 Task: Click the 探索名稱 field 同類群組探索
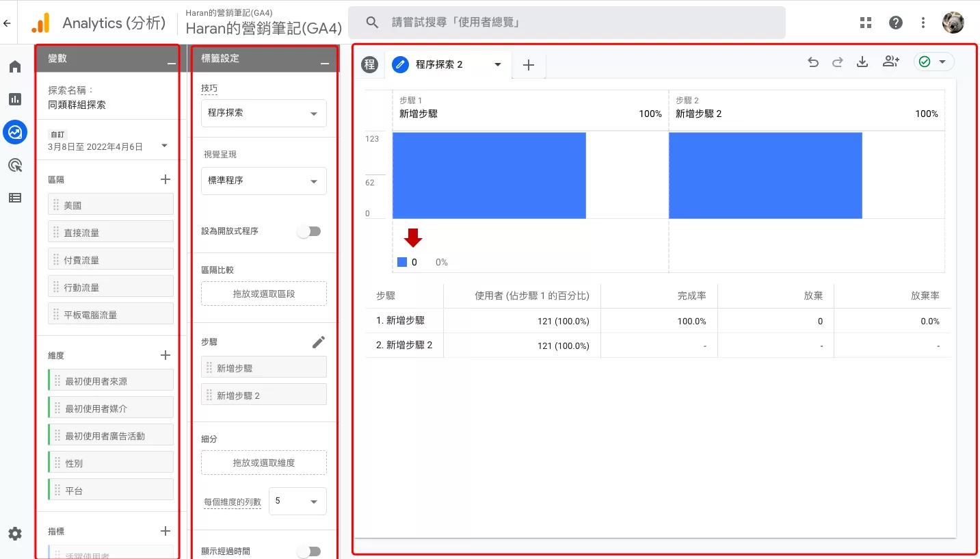coord(77,105)
